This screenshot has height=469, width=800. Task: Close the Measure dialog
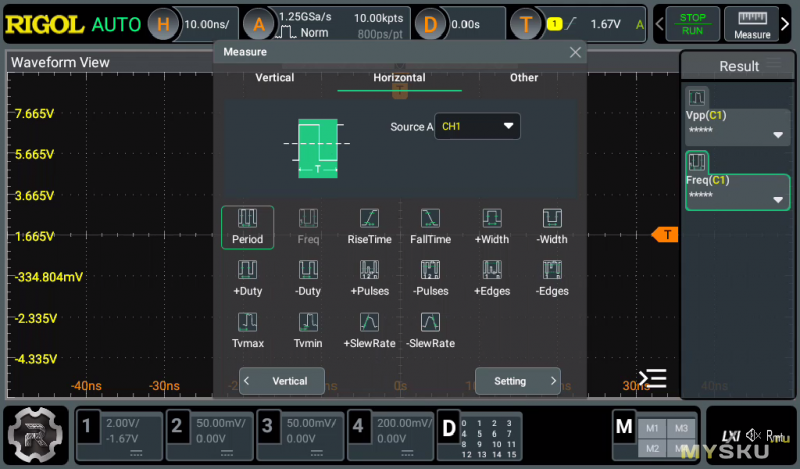click(575, 52)
